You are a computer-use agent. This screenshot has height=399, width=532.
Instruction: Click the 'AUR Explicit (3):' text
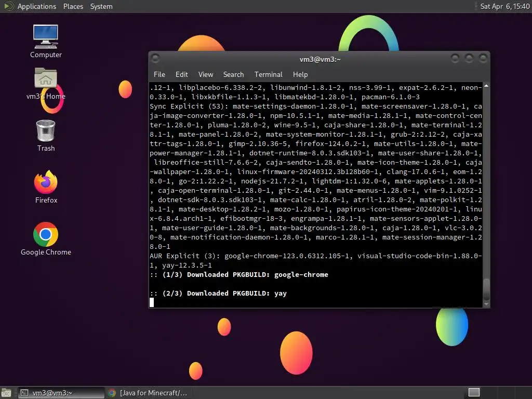click(185, 256)
